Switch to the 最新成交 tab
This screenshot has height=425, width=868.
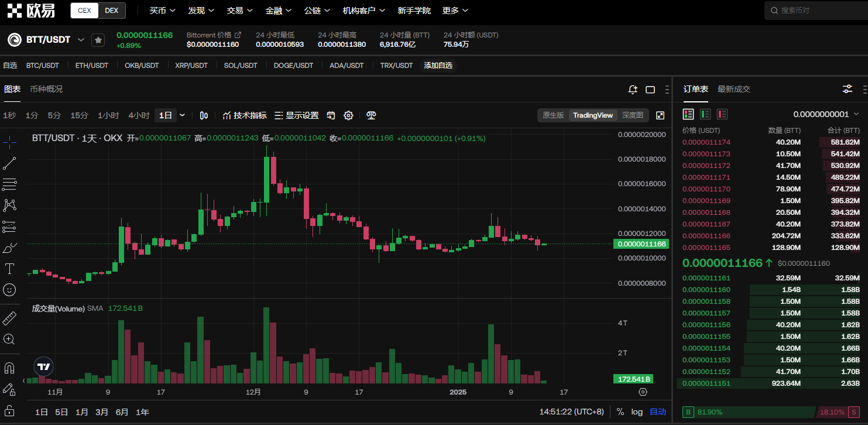point(733,89)
